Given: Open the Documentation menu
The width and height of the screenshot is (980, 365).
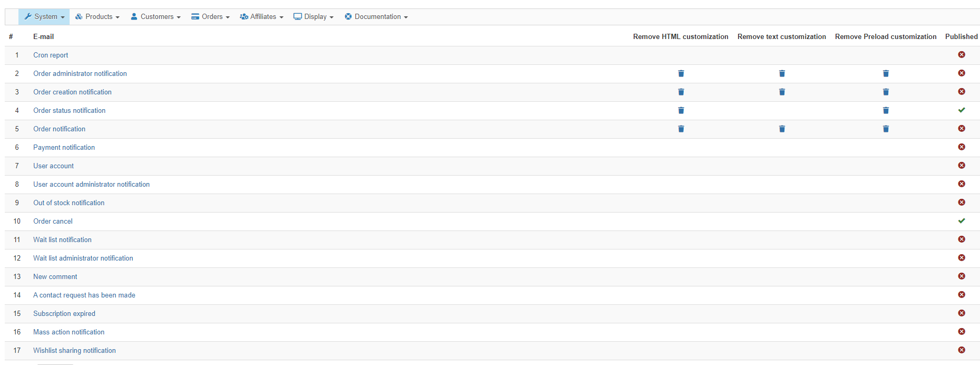Looking at the screenshot, I should tap(376, 17).
